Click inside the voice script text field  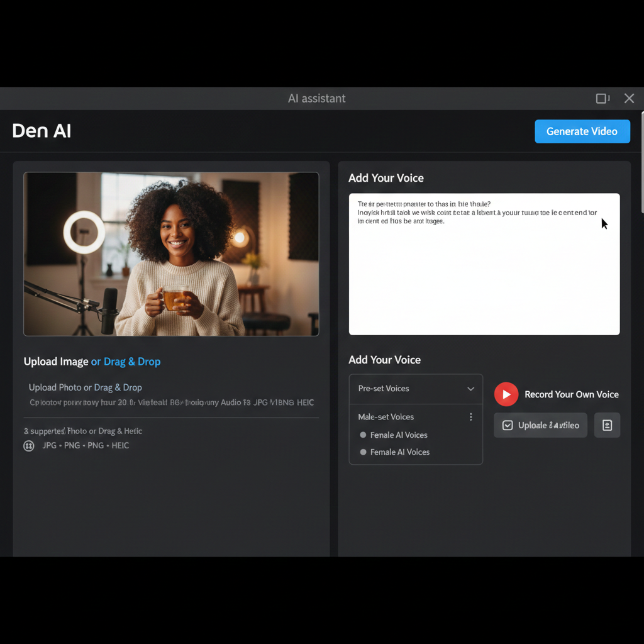pyautogui.click(x=484, y=264)
